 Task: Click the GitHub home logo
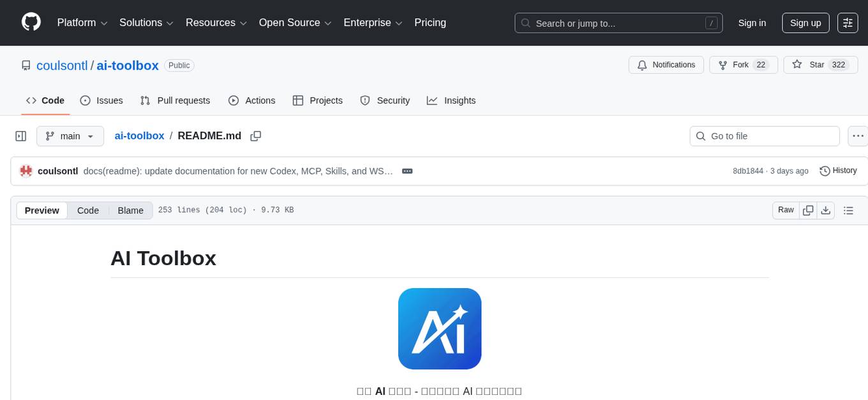(31, 21)
